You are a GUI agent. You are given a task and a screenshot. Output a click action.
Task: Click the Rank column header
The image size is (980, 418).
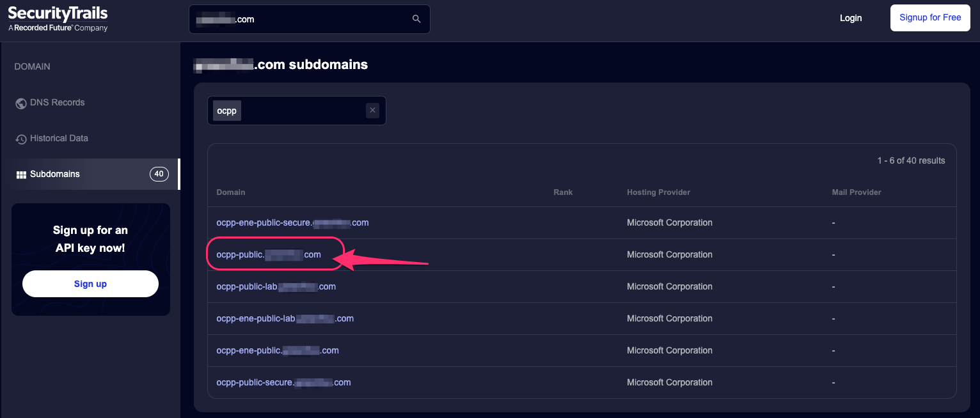pyautogui.click(x=563, y=192)
